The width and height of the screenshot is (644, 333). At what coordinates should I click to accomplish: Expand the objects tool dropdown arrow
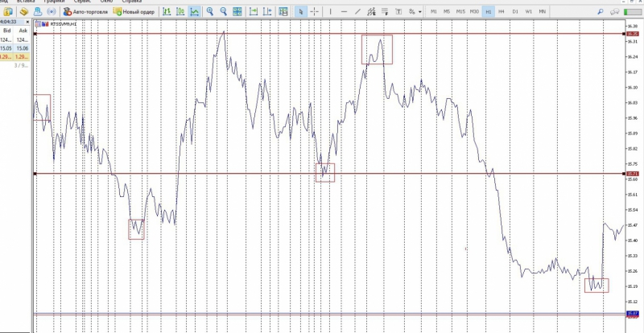419,12
